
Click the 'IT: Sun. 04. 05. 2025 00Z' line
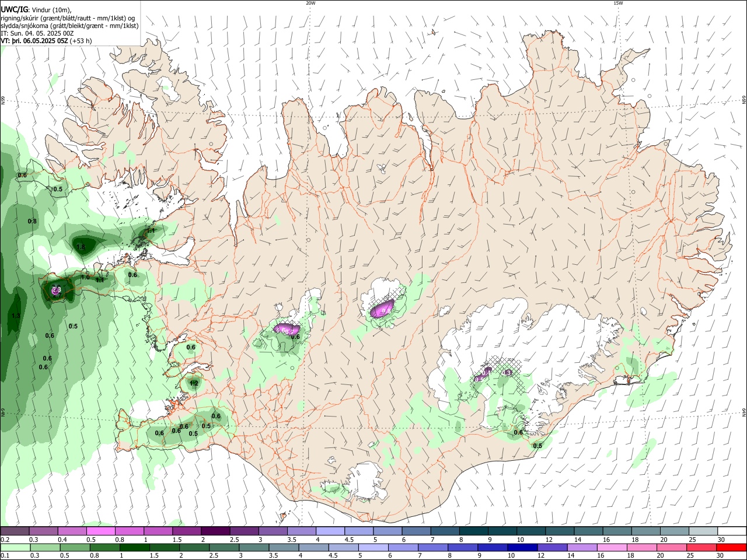[37, 33]
